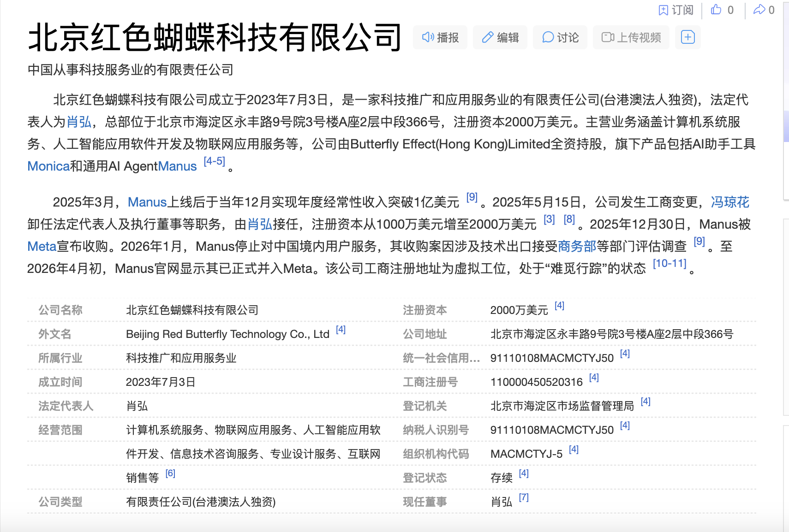Viewport: 789px width, 532px height.
Task: Click reference [7] beside 现任董事 肖弘
Action: coord(524,497)
